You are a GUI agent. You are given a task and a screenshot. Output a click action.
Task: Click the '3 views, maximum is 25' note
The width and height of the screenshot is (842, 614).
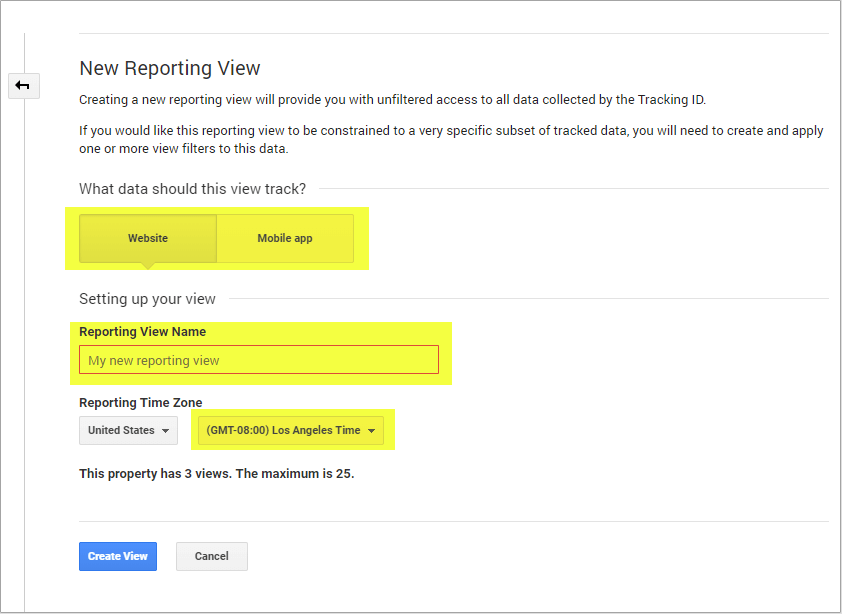point(216,474)
